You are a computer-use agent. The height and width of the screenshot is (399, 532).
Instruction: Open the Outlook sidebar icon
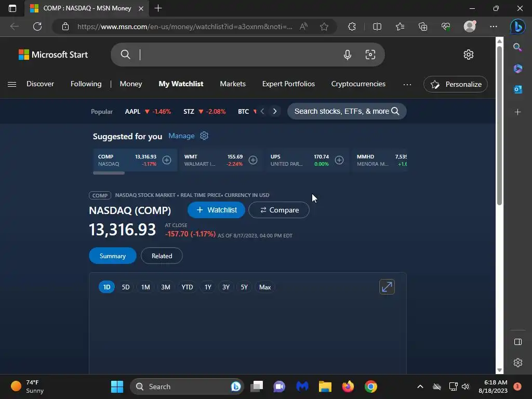click(x=518, y=89)
